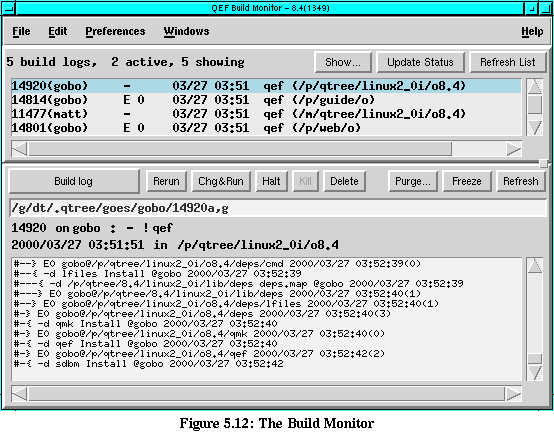Click the Show... button
Viewport: 554px width, 433px height.
(x=343, y=62)
